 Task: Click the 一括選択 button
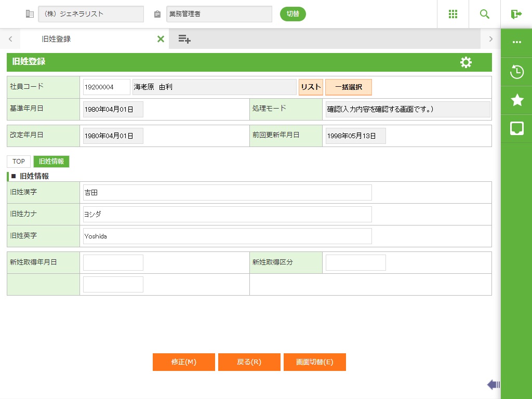pyautogui.click(x=348, y=87)
